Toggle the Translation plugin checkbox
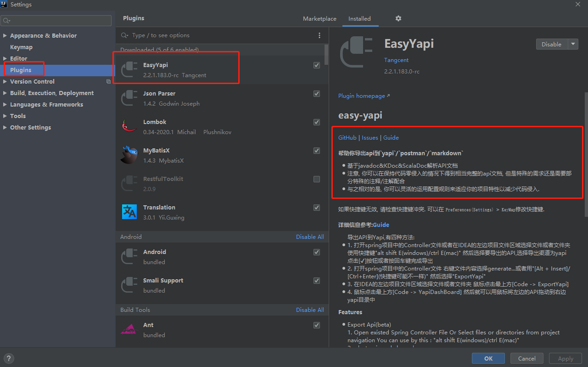Viewport: 588px width, 367px height. point(317,208)
